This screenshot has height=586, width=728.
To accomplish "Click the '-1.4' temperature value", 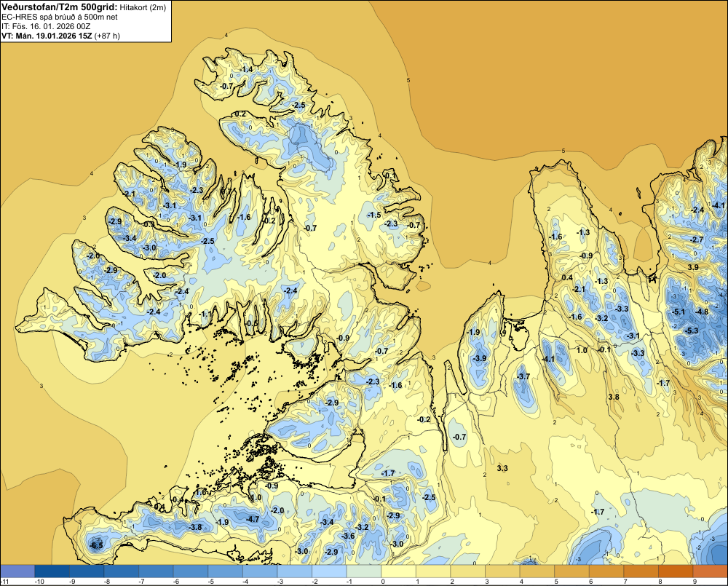I will (x=246, y=69).
